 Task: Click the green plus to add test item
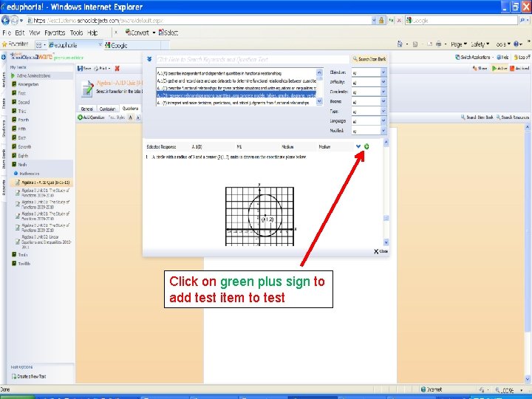coord(366,146)
